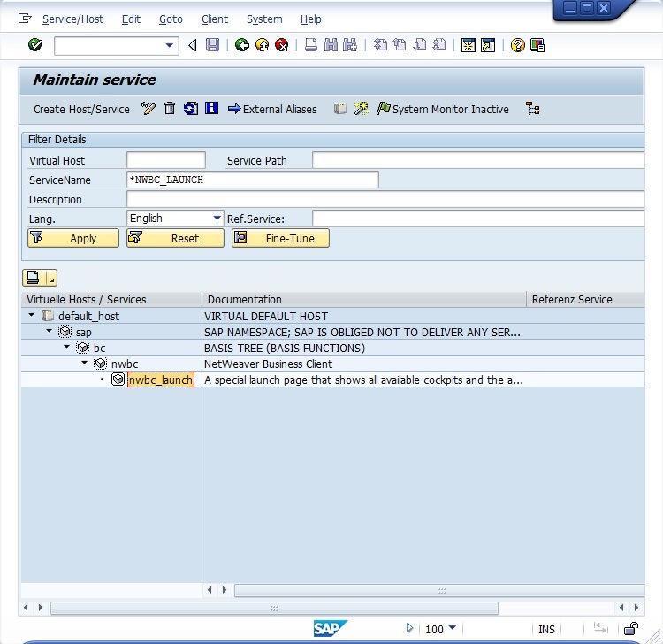Click the Print icon in standard toolbar
The height and width of the screenshot is (644, 663).
coord(311,45)
